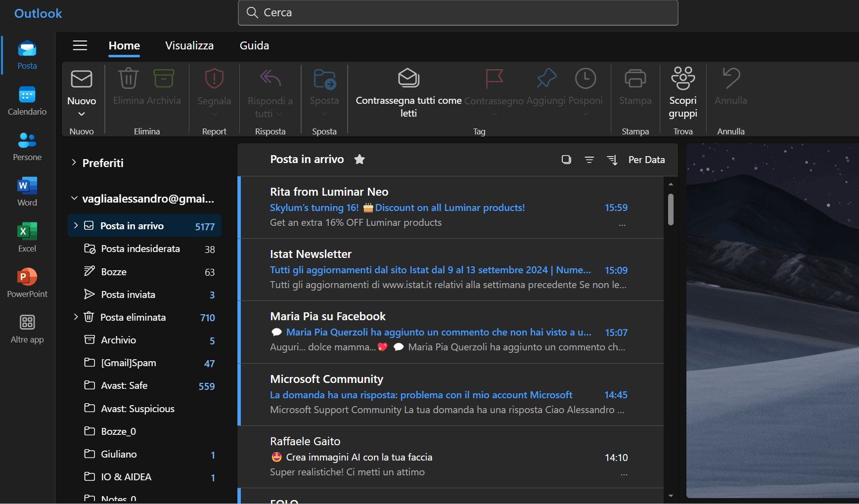
Task: Open the Raffaele Gaito email
Action: (x=451, y=457)
